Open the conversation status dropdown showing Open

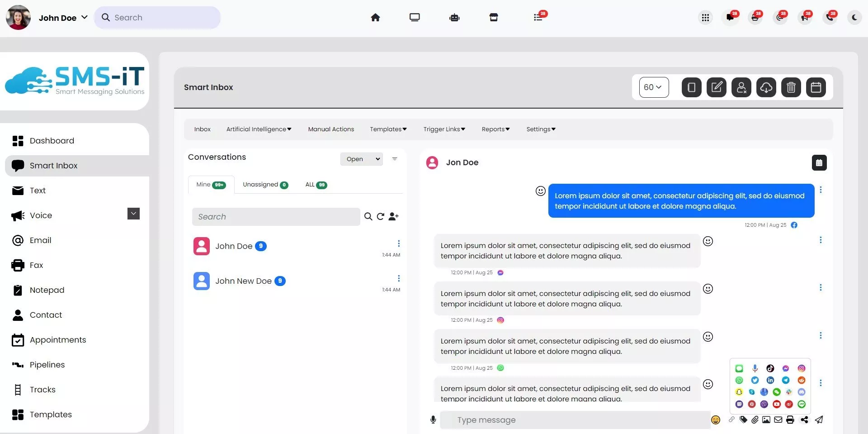coord(362,159)
